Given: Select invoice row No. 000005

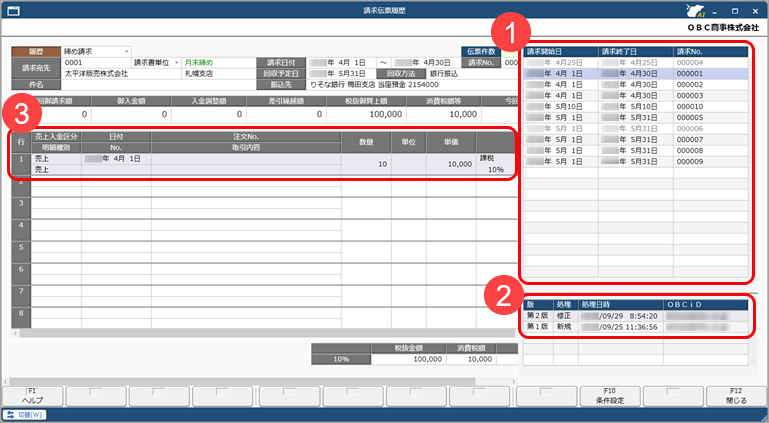Looking at the screenshot, I should [636, 118].
